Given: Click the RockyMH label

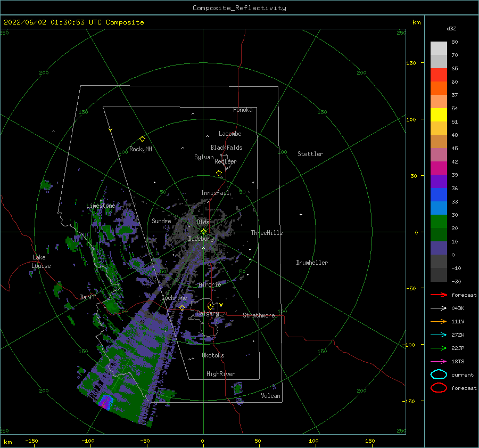Looking at the screenshot, I should tap(141, 149).
